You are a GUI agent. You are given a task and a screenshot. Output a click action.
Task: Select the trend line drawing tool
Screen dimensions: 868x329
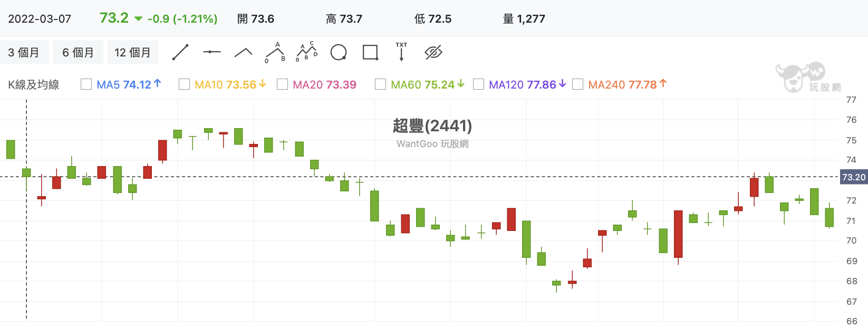pos(180,52)
